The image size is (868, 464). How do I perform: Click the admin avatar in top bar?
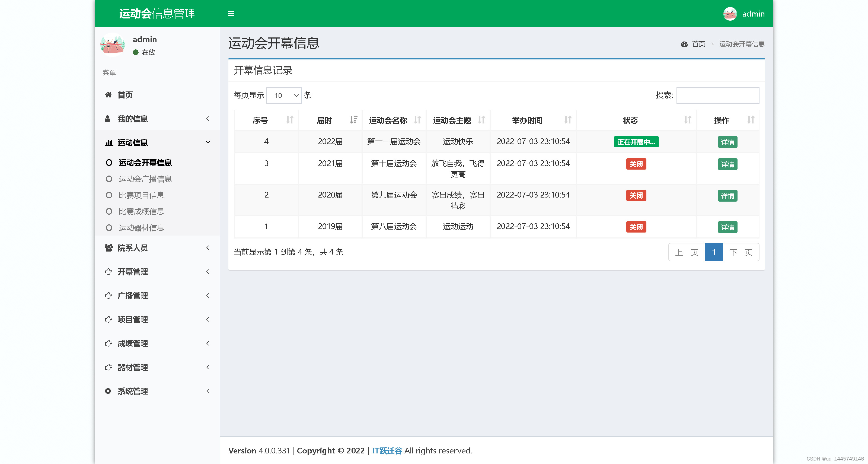point(730,14)
